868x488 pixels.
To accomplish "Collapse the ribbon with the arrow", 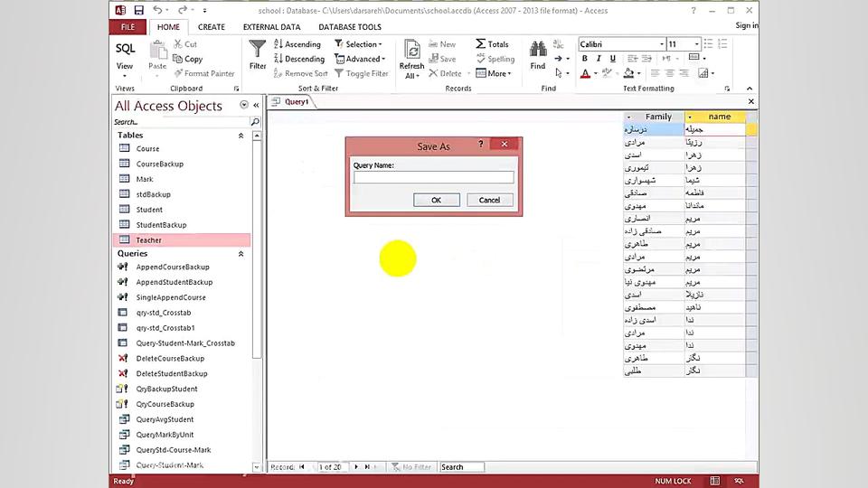I will [750, 89].
